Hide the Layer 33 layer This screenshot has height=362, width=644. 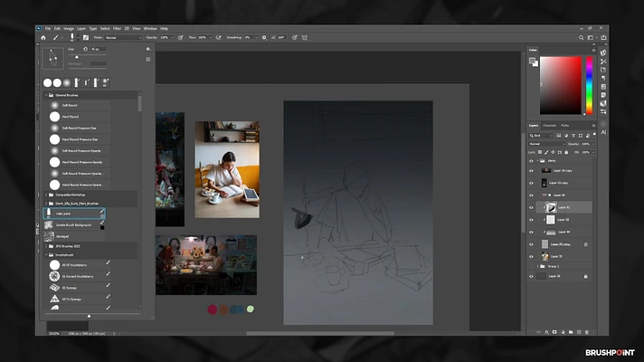[532, 219]
